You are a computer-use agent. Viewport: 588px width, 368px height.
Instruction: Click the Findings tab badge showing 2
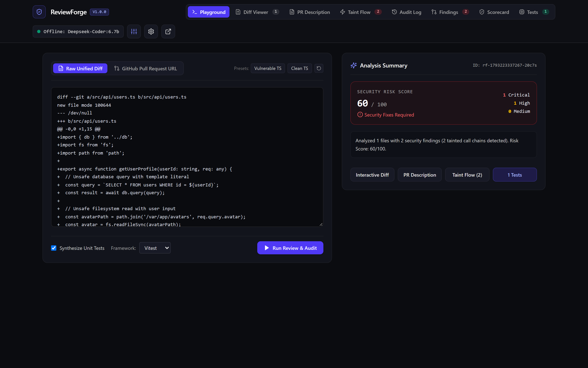(x=465, y=12)
